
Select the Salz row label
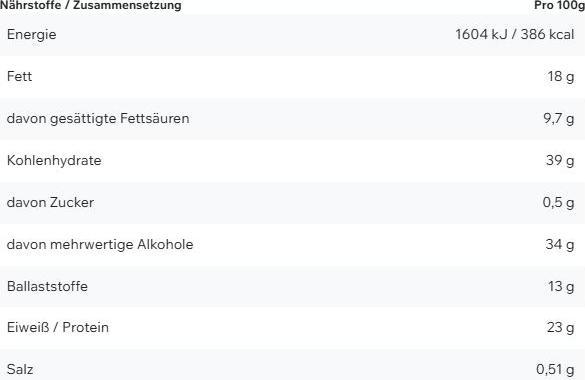[20, 370]
